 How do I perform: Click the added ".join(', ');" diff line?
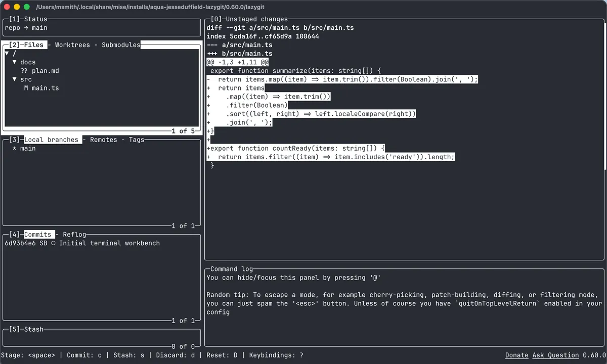[x=239, y=122]
